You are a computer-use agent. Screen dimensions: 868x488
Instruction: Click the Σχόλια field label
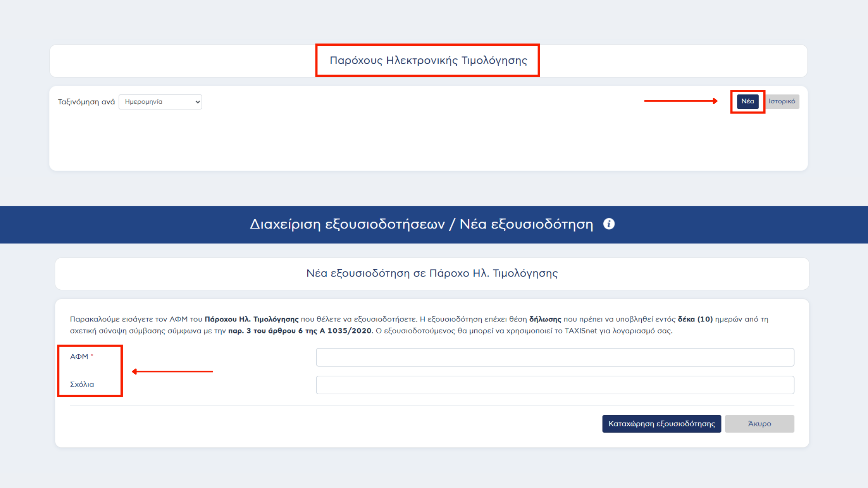pyautogui.click(x=82, y=385)
